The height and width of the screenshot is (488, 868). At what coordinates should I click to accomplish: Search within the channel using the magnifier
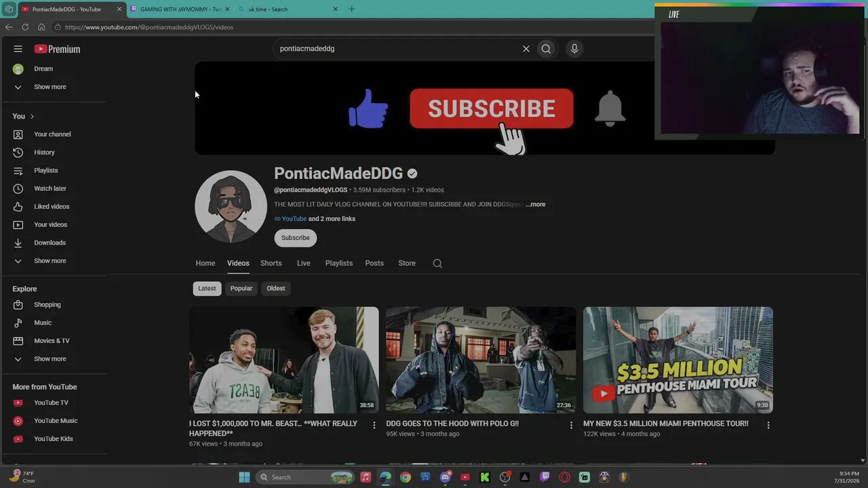pos(437,264)
